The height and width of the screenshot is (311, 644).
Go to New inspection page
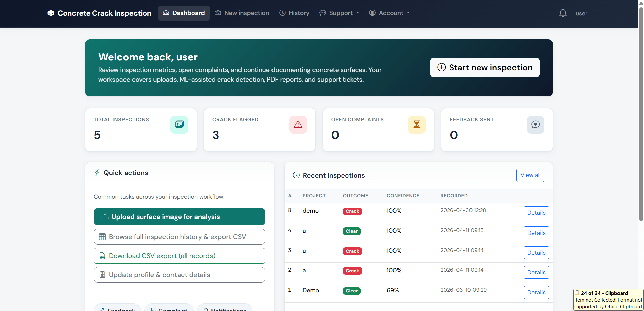(242, 13)
